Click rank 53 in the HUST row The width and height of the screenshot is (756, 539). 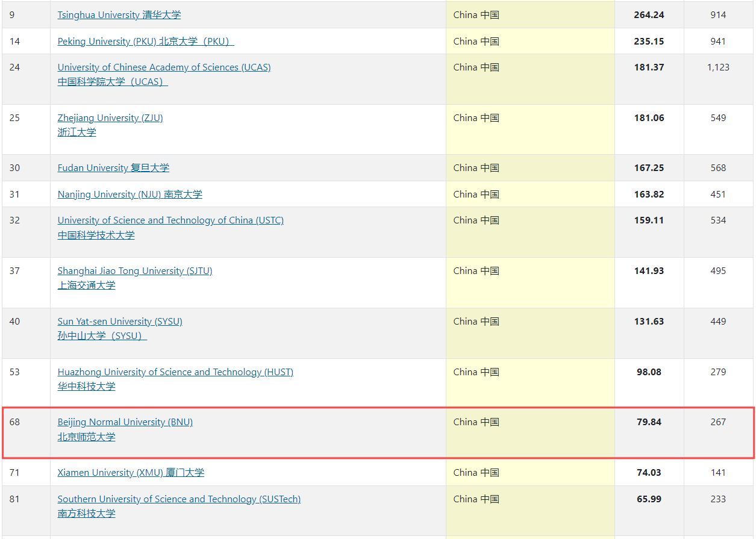[x=14, y=372]
